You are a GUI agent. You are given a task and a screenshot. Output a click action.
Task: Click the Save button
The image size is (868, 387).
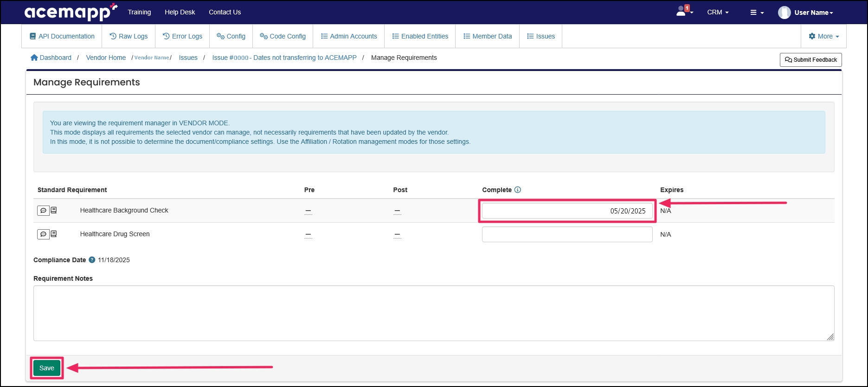click(x=47, y=368)
